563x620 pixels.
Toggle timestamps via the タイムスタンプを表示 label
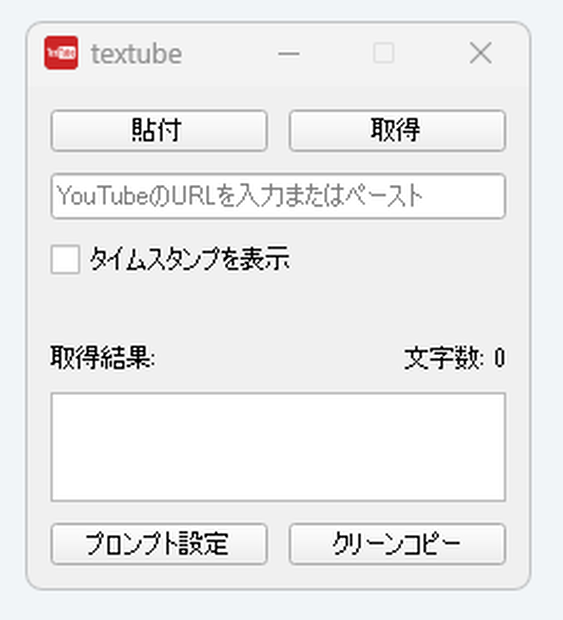coord(190,259)
